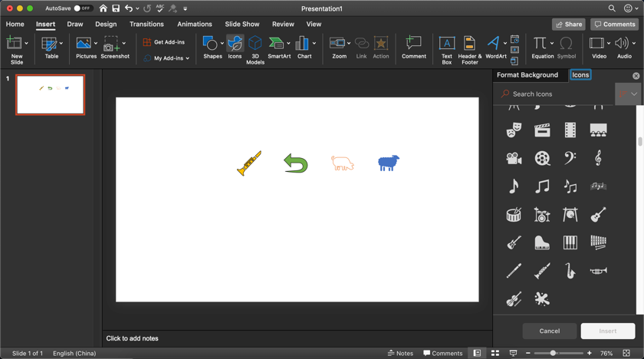Switch to the Format Background tab
This screenshot has height=359, width=644.
point(527,74)
